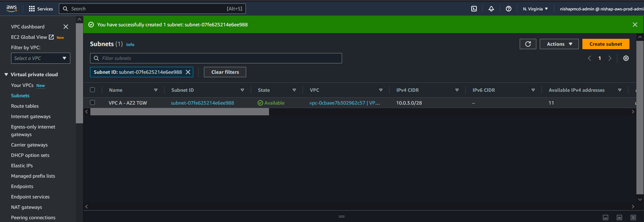This screenshot has width=644, height=222.
Task: Remove the Subnet ID filter chip
Action: pos(188,72)
